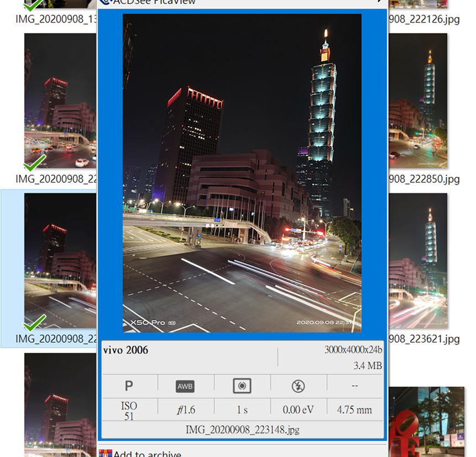Click the f/1.6 aperture value
This screenshot has width=476, height=457.
[185, 410]
